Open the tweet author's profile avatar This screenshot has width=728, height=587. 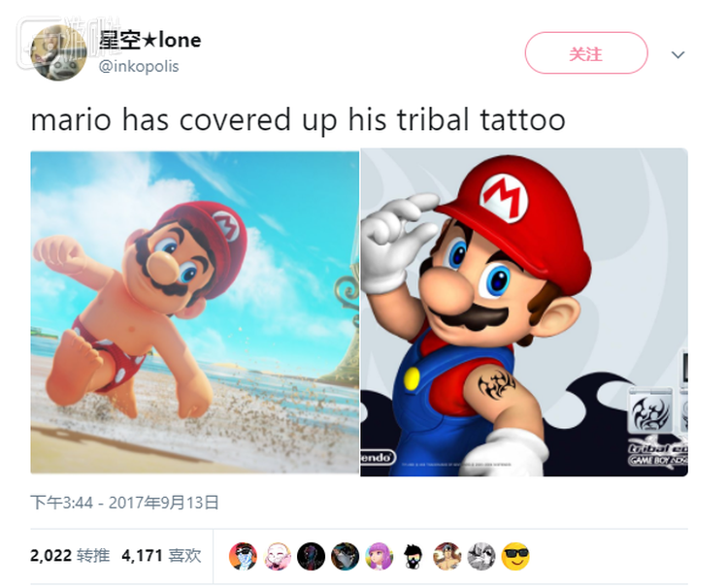click(58, 52)
